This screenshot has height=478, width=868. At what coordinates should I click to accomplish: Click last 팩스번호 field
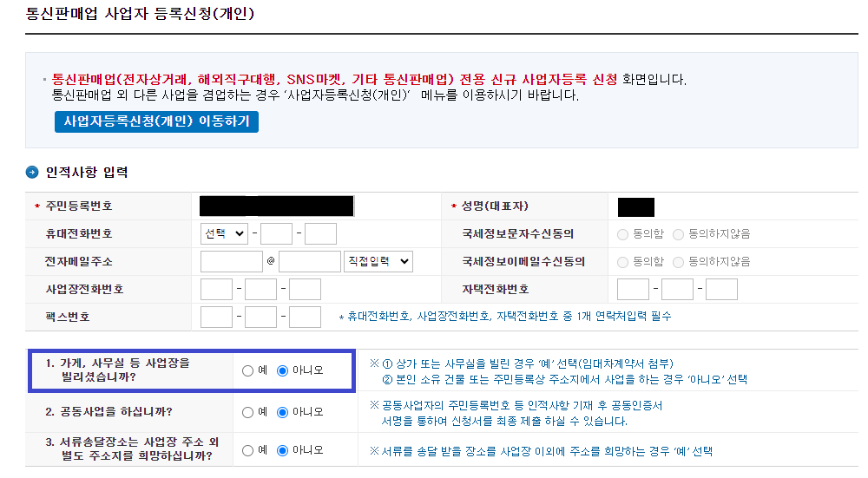[x=305, y=317]
